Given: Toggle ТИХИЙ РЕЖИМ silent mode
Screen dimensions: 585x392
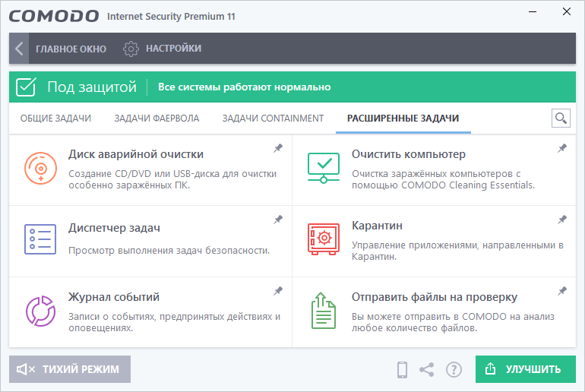Looking at the screenshot, I should [x=70, y=370].
